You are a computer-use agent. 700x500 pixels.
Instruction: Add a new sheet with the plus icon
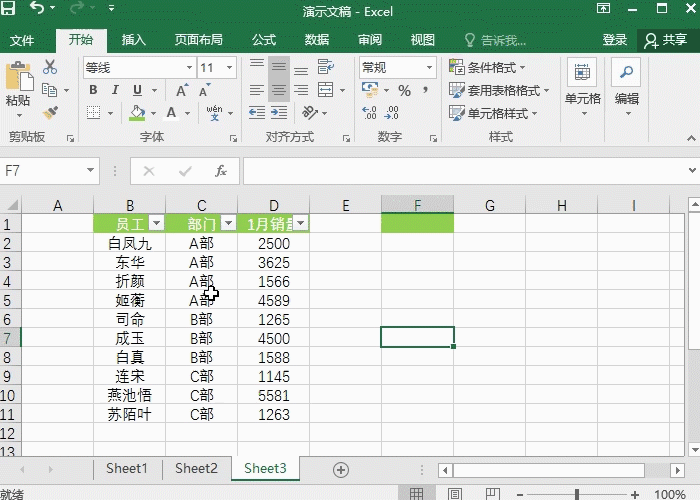[x=341, y=469]
